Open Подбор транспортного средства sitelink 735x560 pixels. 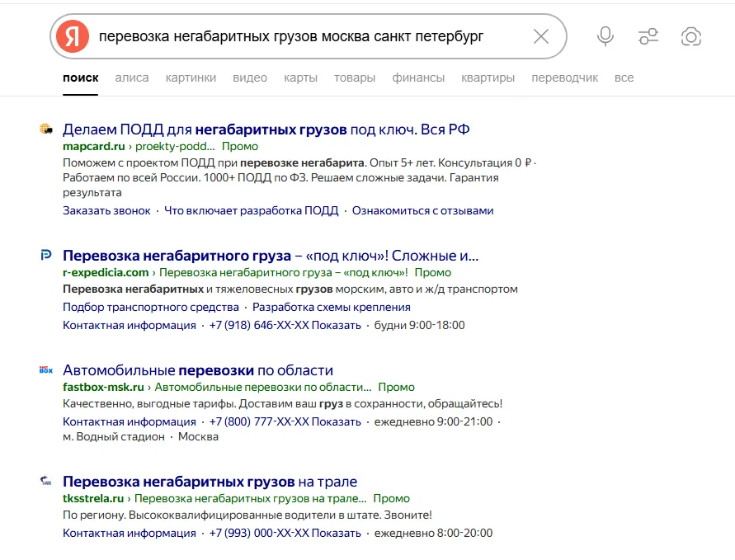tap(151, 307)
